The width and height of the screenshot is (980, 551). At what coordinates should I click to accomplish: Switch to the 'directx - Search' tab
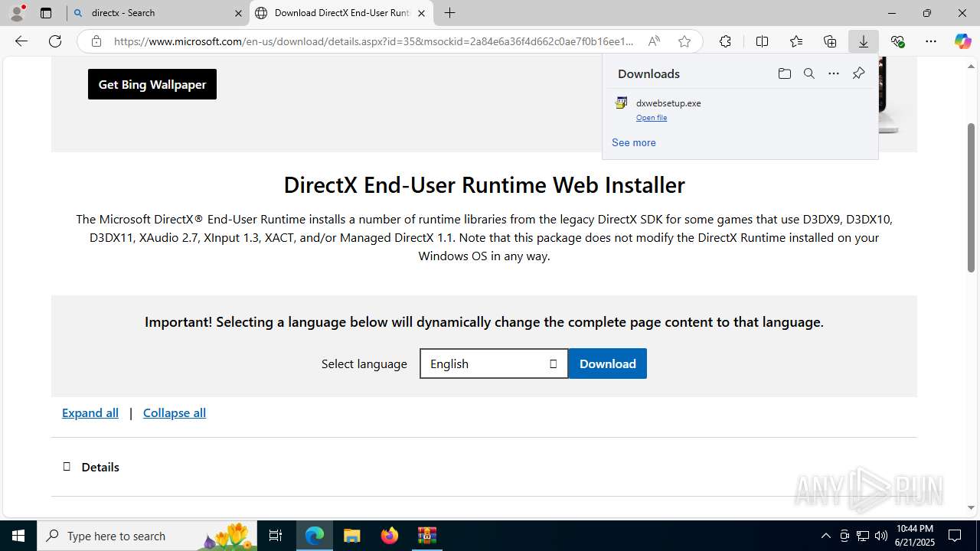tap(157, 13)
